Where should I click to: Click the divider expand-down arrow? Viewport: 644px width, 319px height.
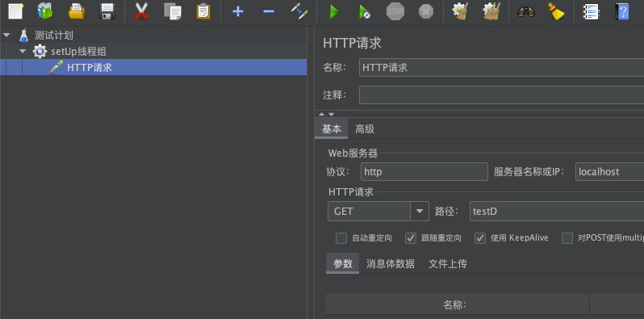[331, 115]
